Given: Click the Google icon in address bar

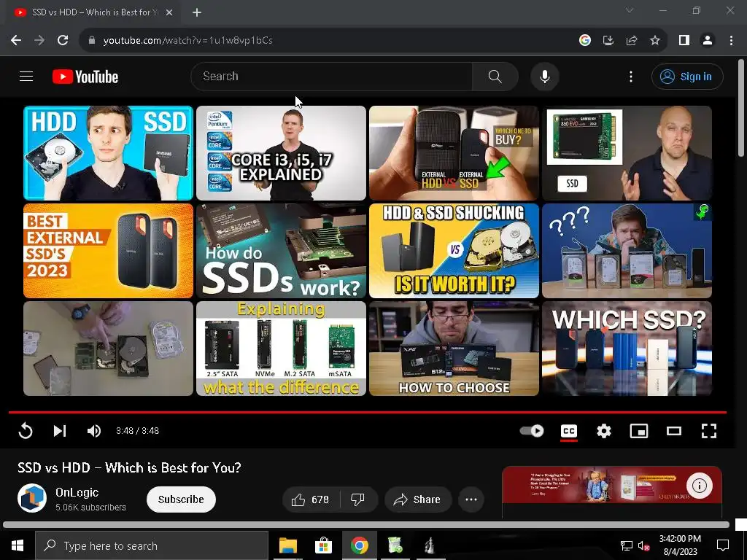Looking at the screenshot, I should pos(585,41).
